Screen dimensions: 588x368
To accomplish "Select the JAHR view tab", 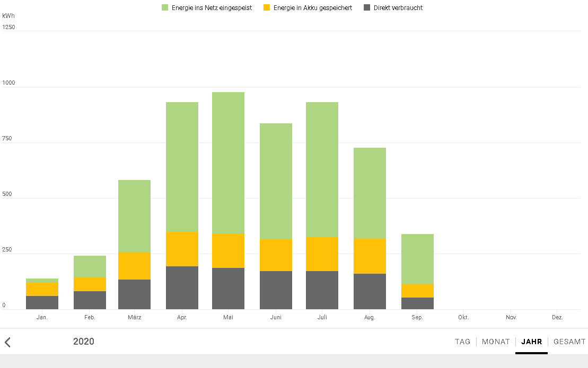I will click(531, 342).
